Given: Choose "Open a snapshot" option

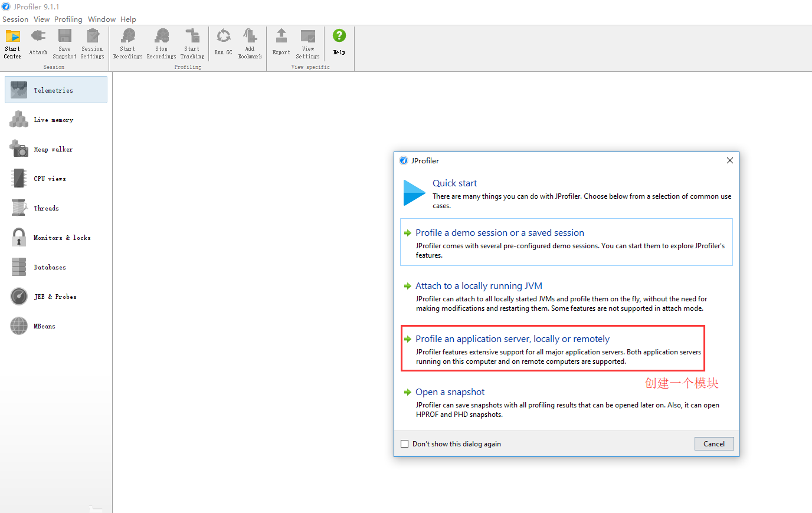Looking at the screenshot, I should 567,402.
